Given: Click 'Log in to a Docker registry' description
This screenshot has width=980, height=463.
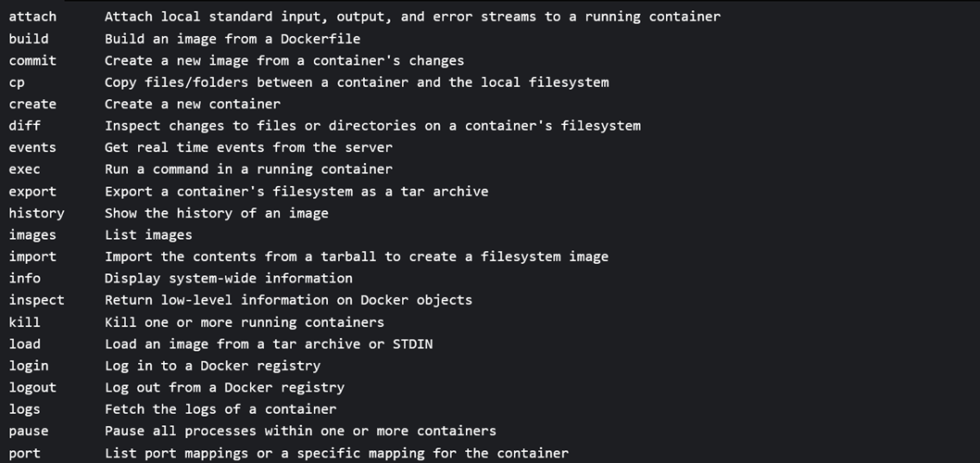Looking at the screenshot, I should coord(212,366).
